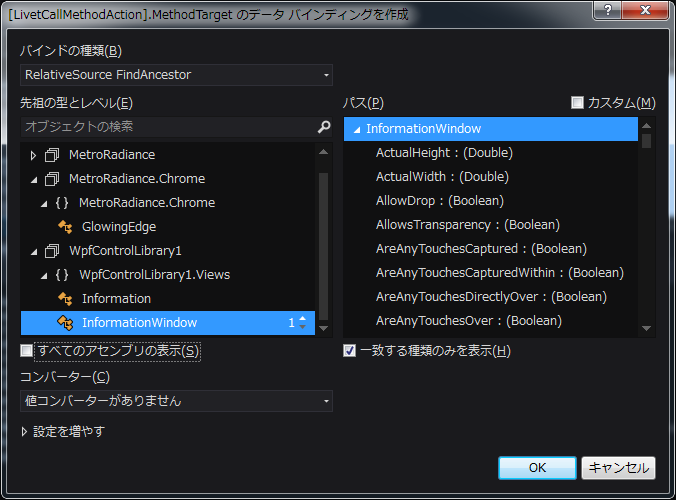Increase the InformationWindow ancestor level
Screen dimensions: 676x500
pos(303,319)
